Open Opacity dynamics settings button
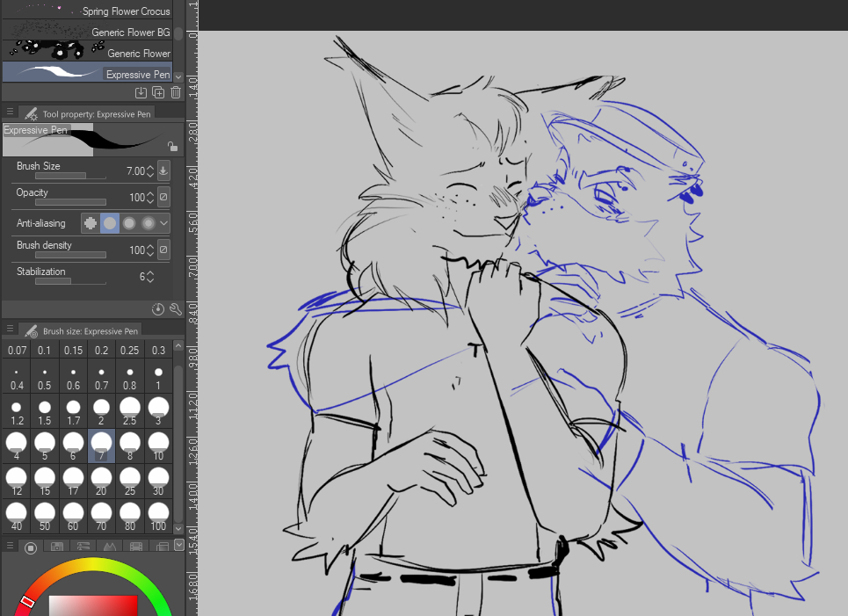This screenshot has height=616, width=848. 163,198
